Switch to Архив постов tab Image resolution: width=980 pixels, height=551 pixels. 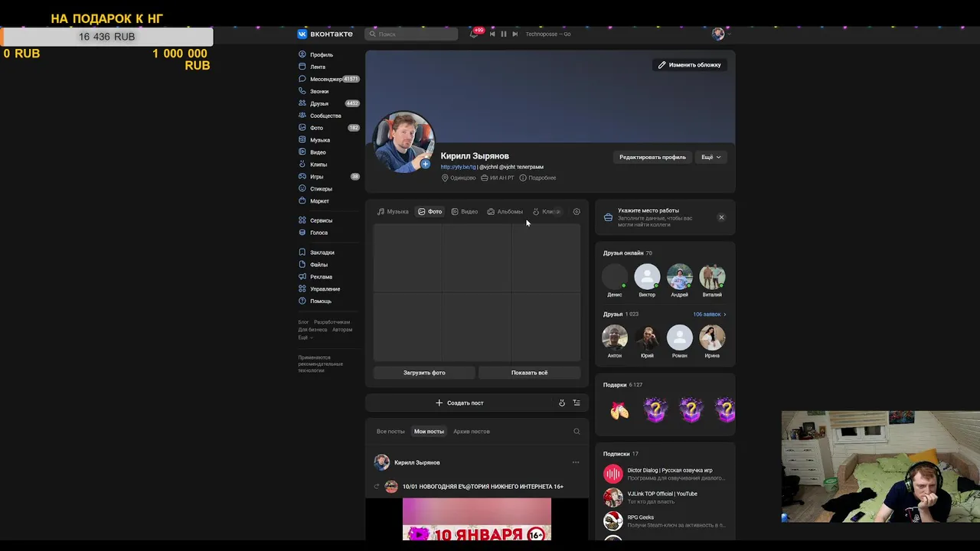pyautogui.click(x=472, y=432)
